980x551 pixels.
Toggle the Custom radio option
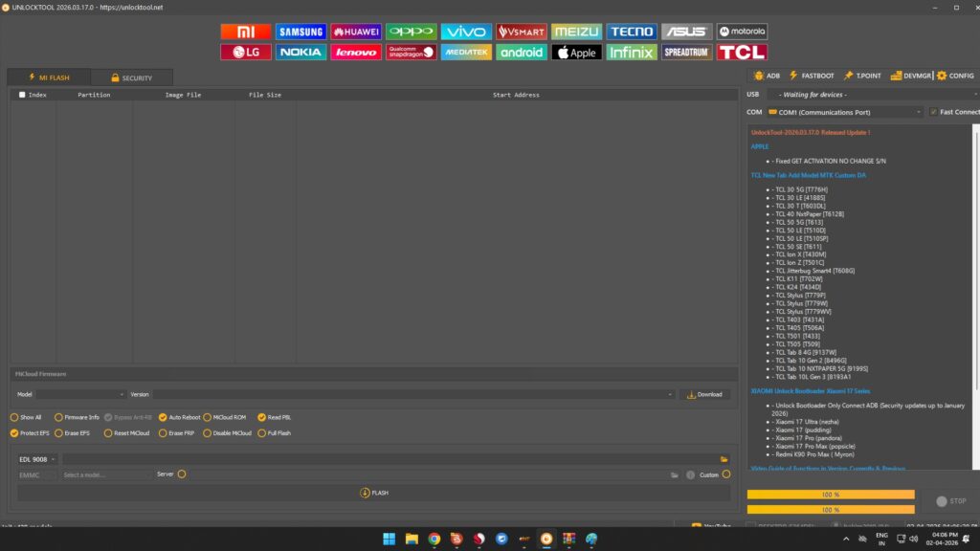[726, 474]
